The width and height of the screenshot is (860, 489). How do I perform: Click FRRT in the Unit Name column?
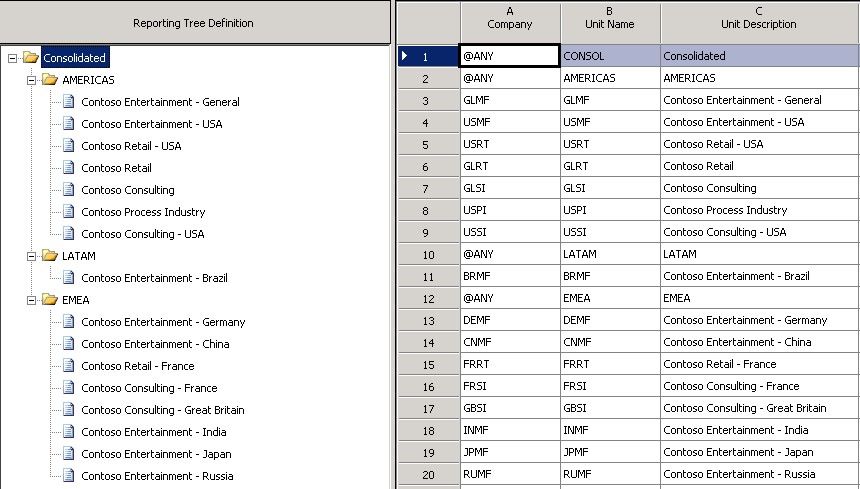610,364
